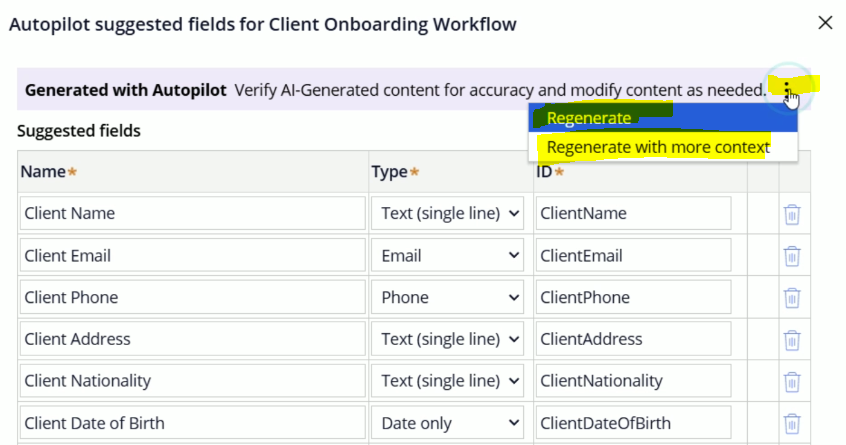Image resolution: width=846 pixels, height=445 pixels.
Task: Select Regenerate with more context option
Action: 658,147
